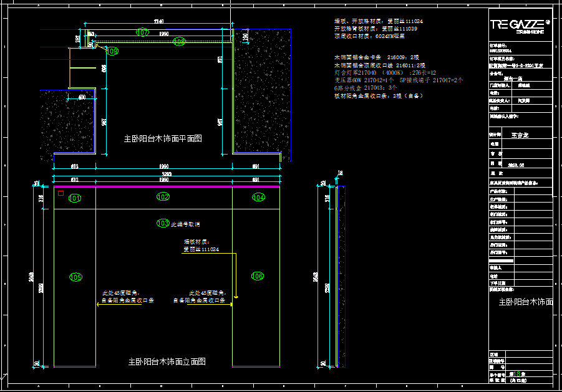Select the "主卧阳台木饰面" drawing name in title block

[526, 302]
